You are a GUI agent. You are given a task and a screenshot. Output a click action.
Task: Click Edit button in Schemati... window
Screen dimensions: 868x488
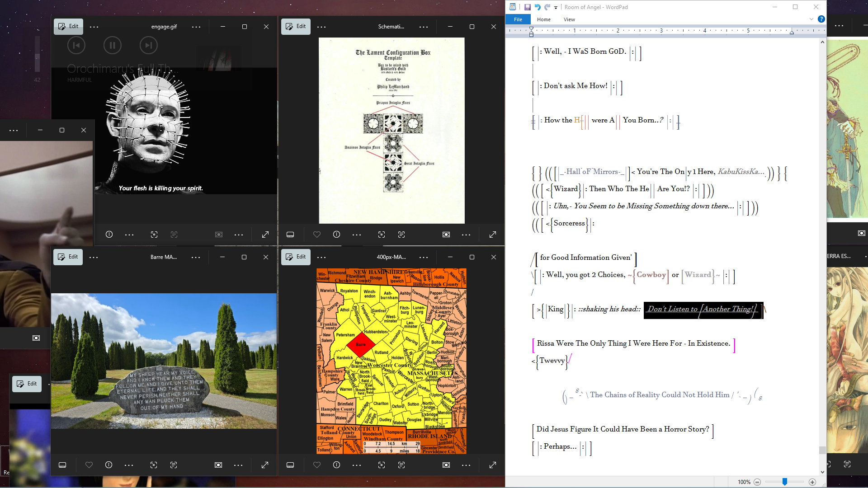click(x=296, y=26)
